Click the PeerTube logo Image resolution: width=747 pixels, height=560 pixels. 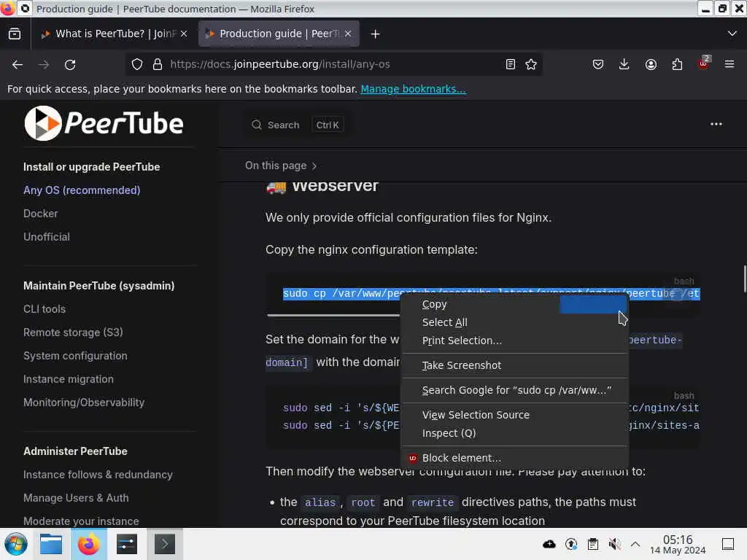click(x=104, y=123)
